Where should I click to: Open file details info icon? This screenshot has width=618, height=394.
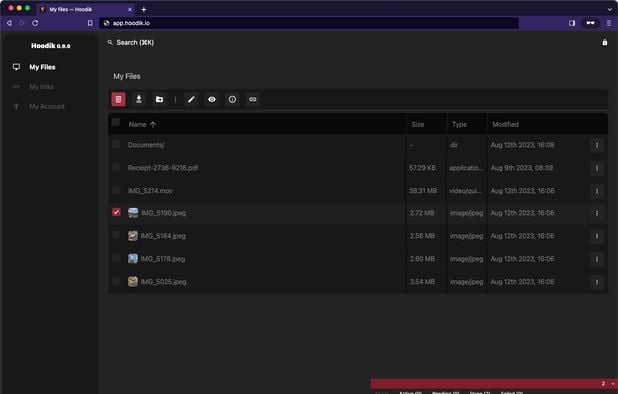point(232,99)
